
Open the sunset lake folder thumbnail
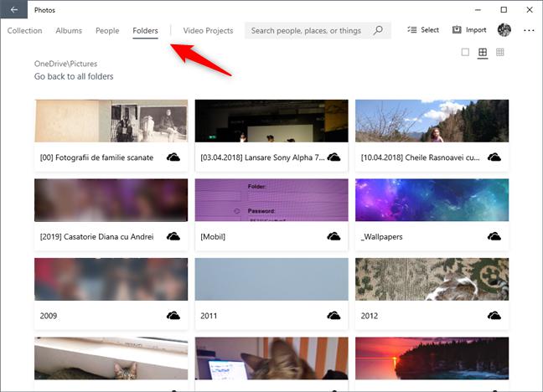(x=432, y=358)
